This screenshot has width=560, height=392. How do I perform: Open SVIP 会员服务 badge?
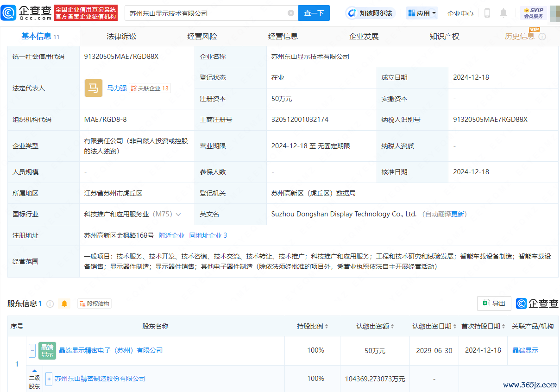pos(534,13)
